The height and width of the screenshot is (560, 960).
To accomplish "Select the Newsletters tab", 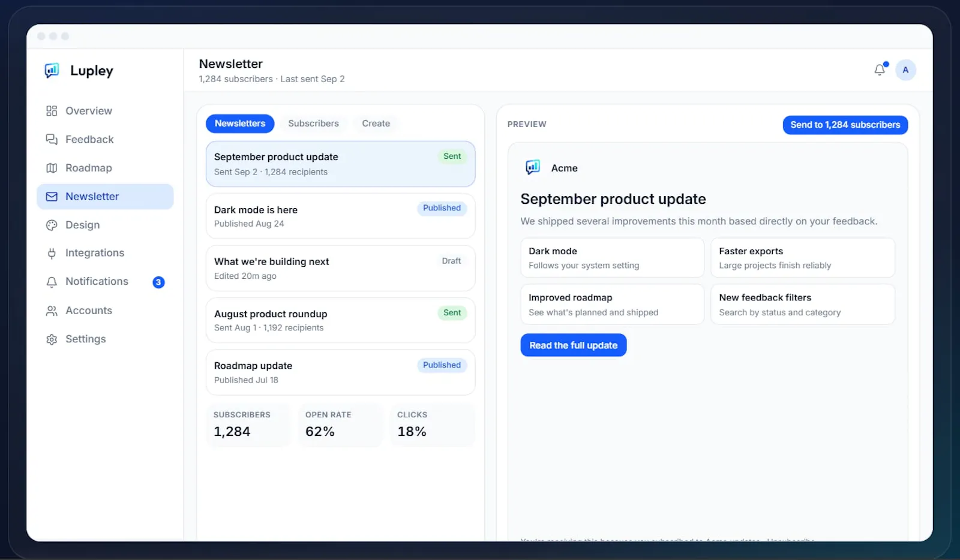I will [240, 124].
